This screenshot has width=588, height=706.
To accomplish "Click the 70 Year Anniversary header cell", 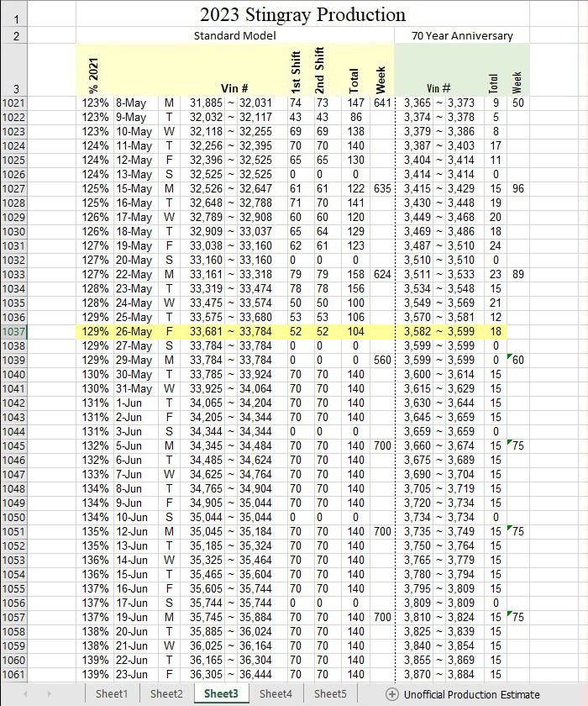I will click(462, 35).
